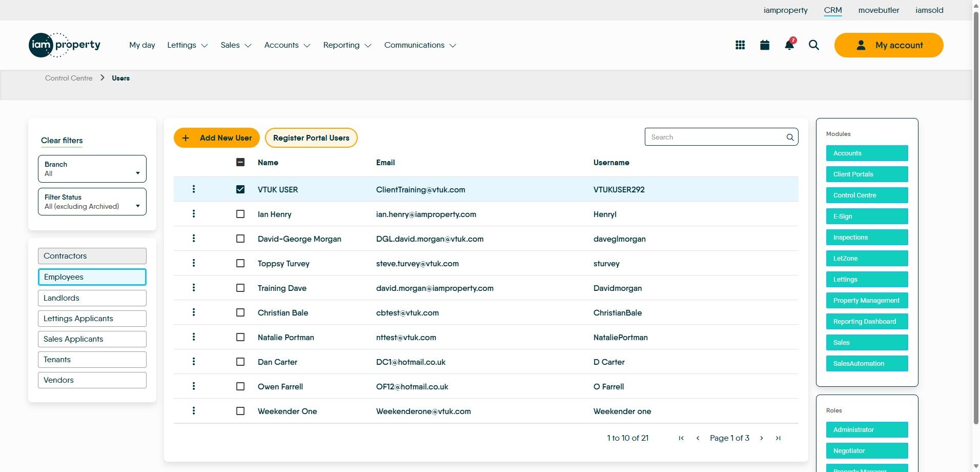Click the Clear filters link
The height and width of the screenshot is (472, 980).
pyautogui.click(x=62, y=141)
